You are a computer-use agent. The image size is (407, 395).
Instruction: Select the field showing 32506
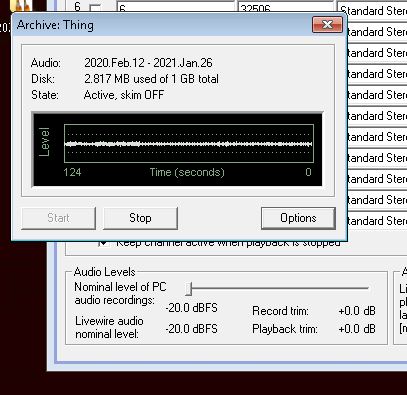286,8
